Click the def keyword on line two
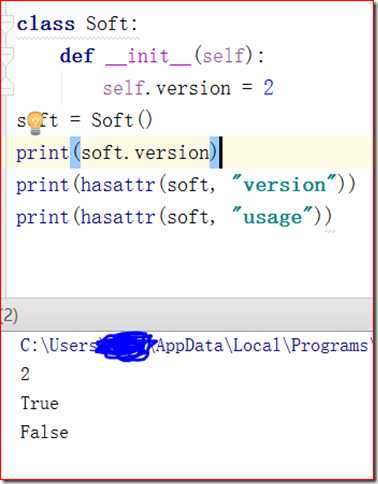378x484 pixels. [x=77, y=56]
